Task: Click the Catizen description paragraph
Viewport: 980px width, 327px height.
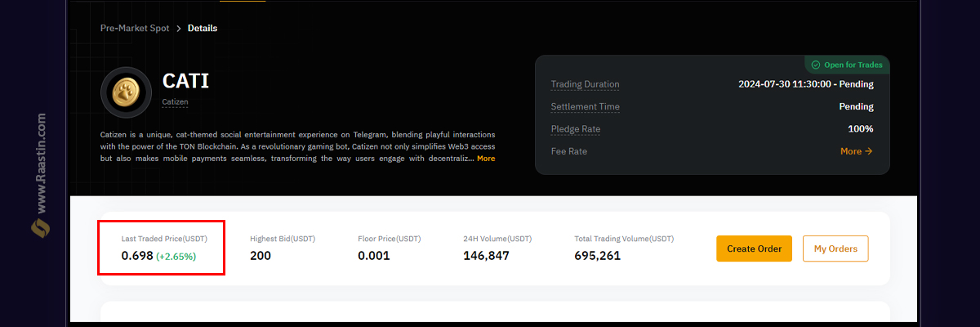Action: click(297, 146)
